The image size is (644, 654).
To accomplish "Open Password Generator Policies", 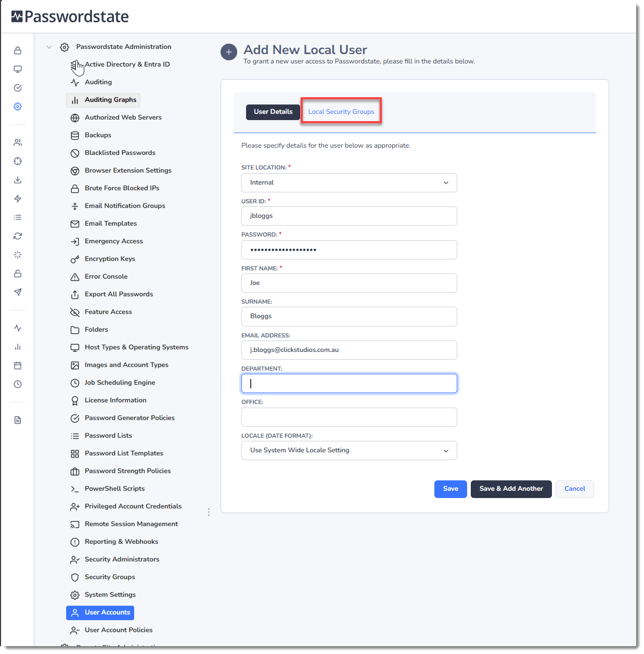I will pyautogui.click(x=130, y=418).
